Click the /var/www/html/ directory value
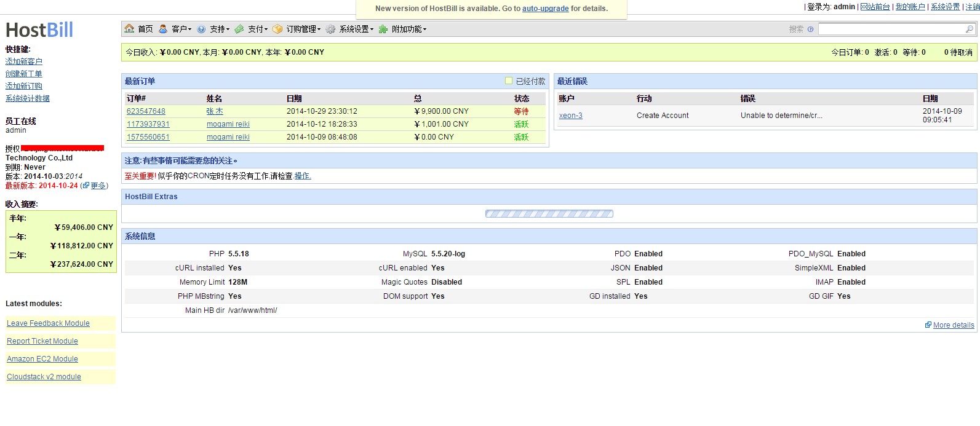The image size is (980, 426). click(253, 310)
